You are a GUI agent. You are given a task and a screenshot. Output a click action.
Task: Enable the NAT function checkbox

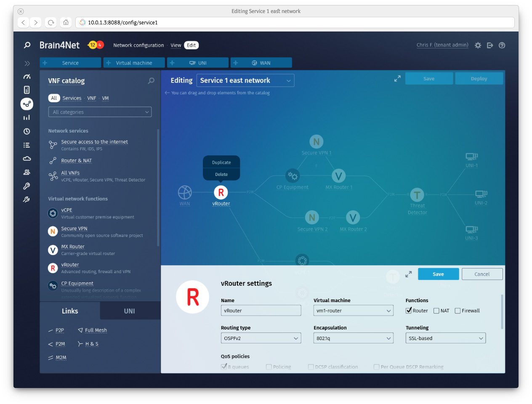click(436, 311)
